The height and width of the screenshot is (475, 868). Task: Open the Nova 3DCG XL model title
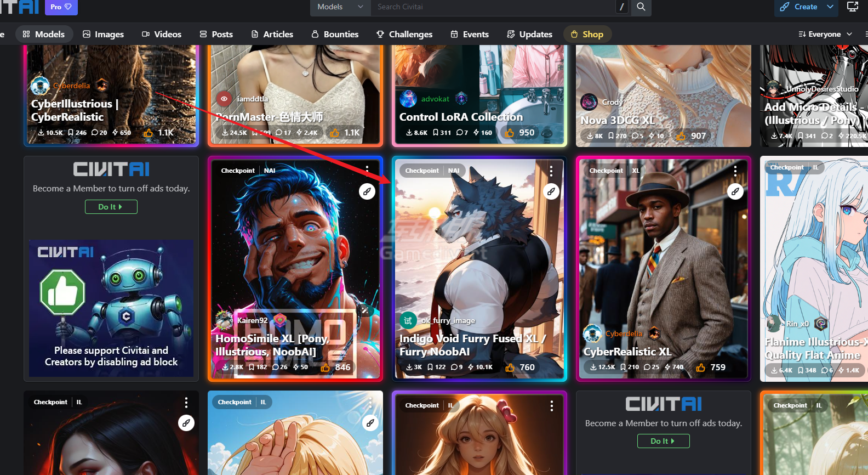[618, 120]
